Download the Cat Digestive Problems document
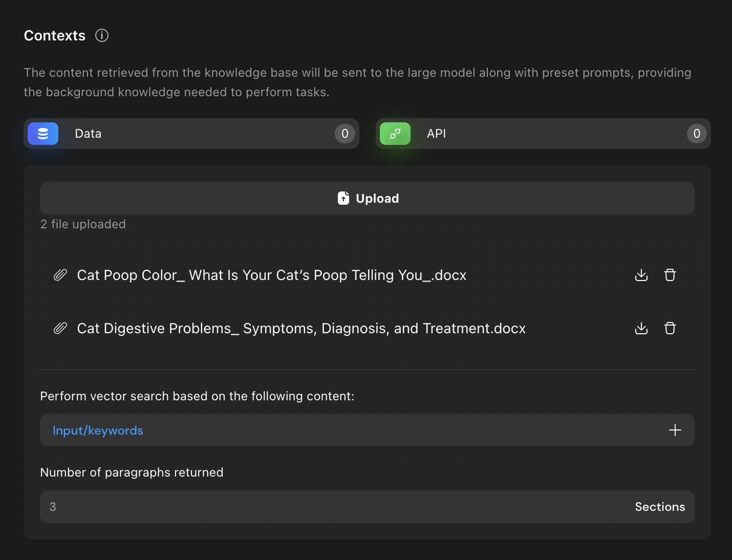This screenshot has height=560, width=732. pyautogui.click(x=641, y=328)
